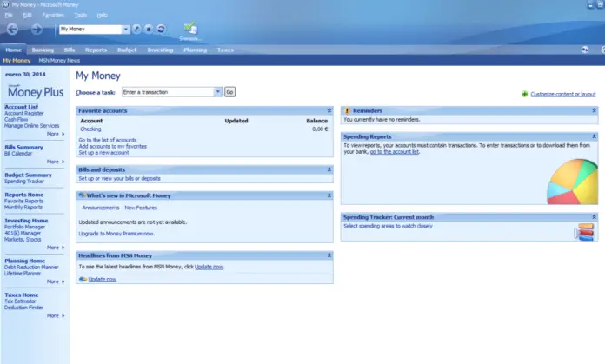Screen dimensions: 605x364
Task: Click Set up or view your bills or deposits
Action: pyautogui.click(x=120, y=179)
